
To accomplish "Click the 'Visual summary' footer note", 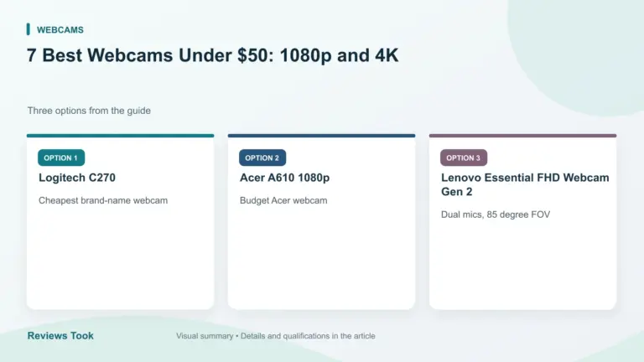I will [276, 336].
